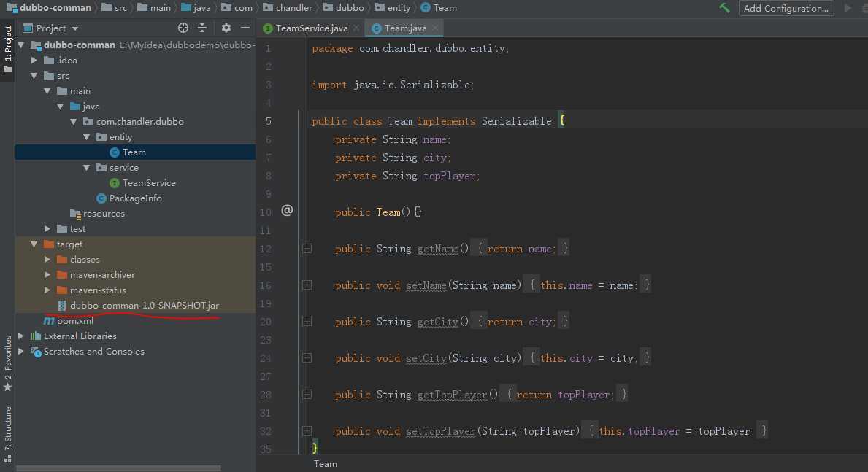Expand the maven-archiver folder
The height and width of the screenshot is (472, 868).
[x=47, y=274]
